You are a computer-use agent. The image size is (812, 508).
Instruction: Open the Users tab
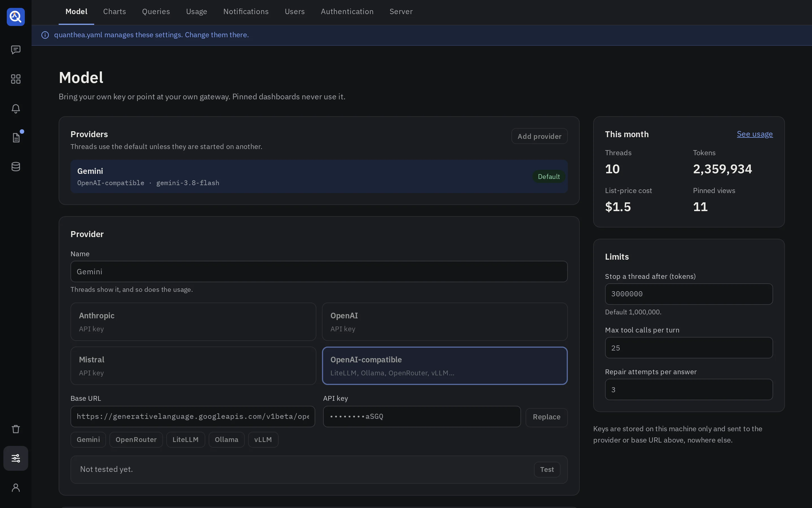click(x=295, y=12)
